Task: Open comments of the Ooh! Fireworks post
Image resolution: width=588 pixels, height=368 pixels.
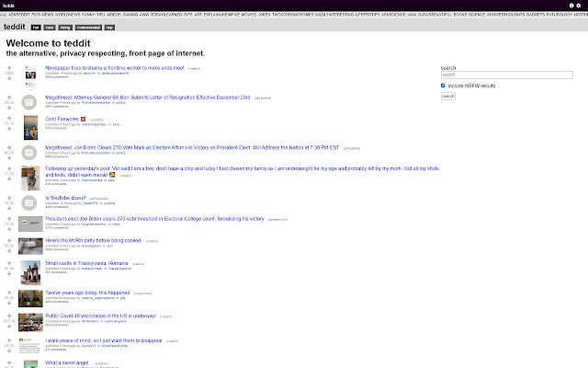Action: click(x=56, y=129)
